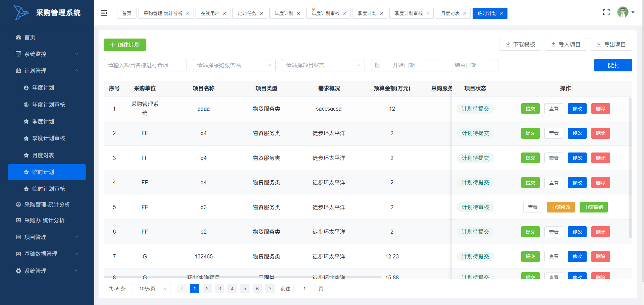Click 导入项目 button
This screenshot has width=644, height=305.
coord(566,44)
